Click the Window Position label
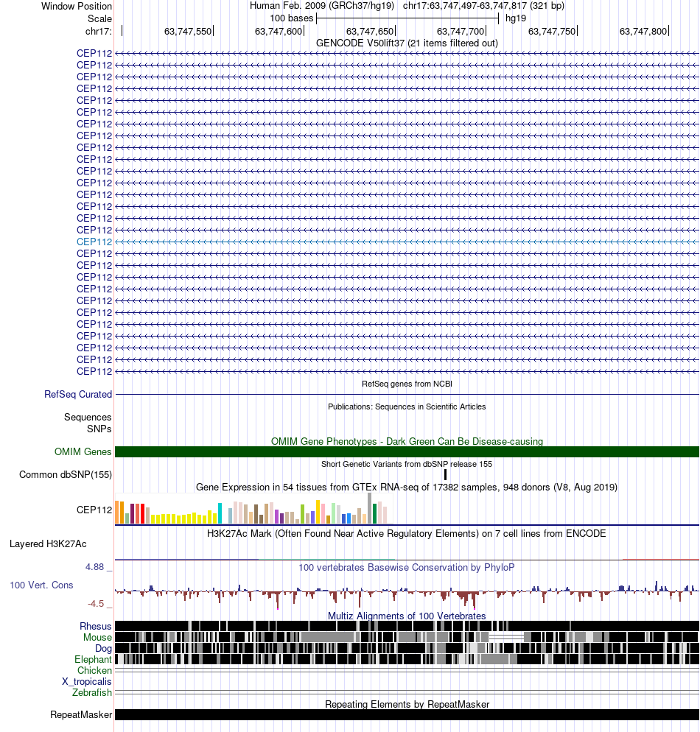700x732 pixels. [77, 7]
